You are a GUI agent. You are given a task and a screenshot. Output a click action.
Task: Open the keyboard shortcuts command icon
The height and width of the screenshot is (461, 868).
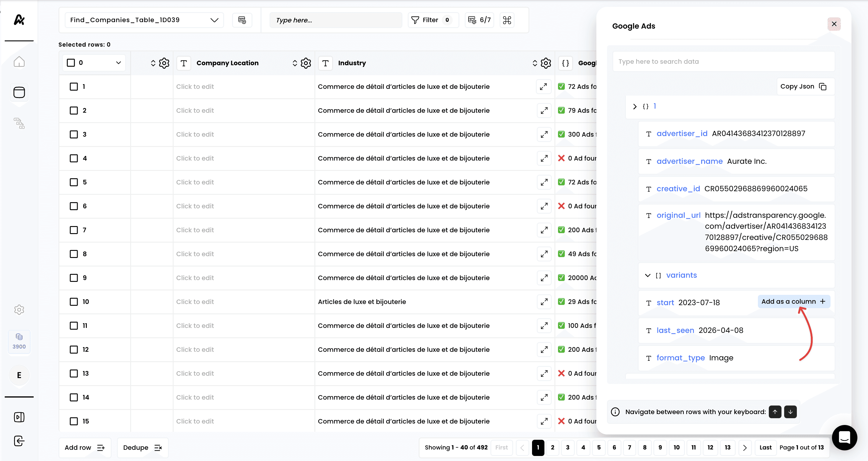pyautogui.click(x=507, y=20)
